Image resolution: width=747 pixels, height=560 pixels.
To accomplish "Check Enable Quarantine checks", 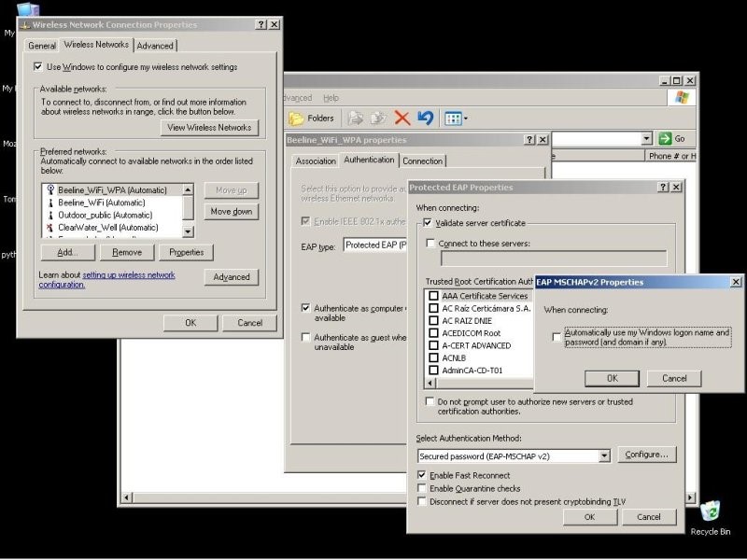I will [422, 488].
